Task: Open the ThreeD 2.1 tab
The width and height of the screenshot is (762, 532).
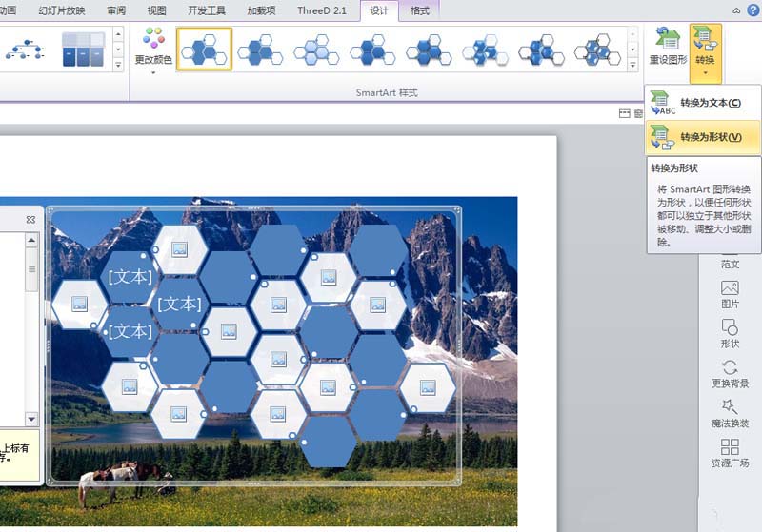Action: click(x=322, y=10)
